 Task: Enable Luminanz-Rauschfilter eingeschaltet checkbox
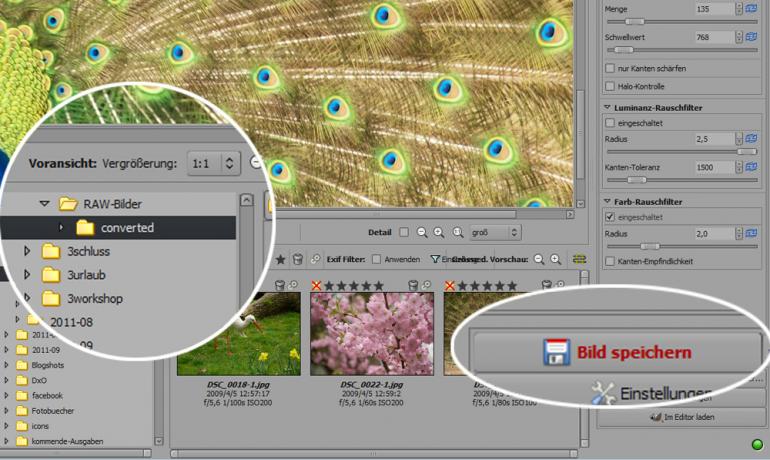610,123
